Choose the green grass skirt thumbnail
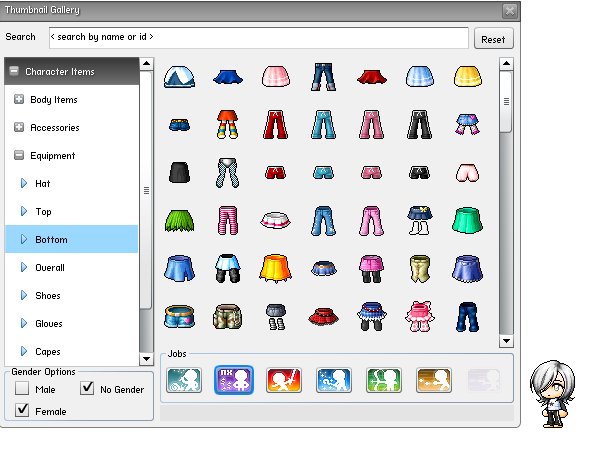This screenshot has width=596, height=450. tap(179, 220)
